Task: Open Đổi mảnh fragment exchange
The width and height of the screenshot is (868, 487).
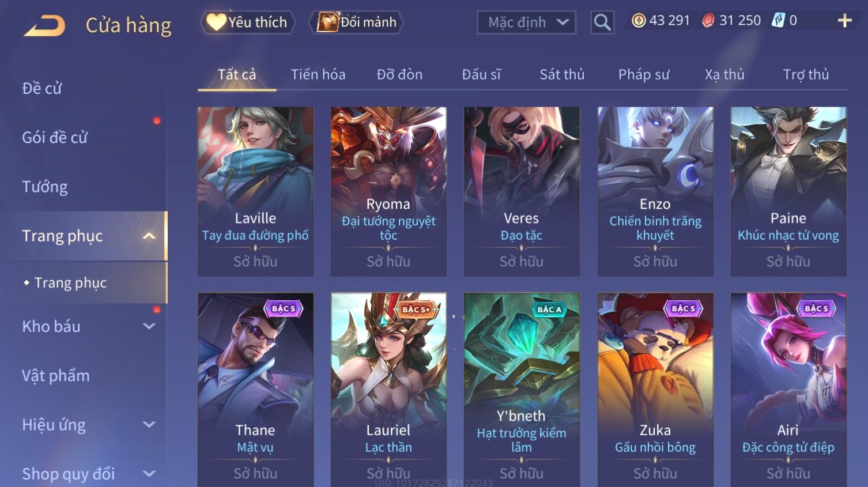Action: (x=357, y=22)
